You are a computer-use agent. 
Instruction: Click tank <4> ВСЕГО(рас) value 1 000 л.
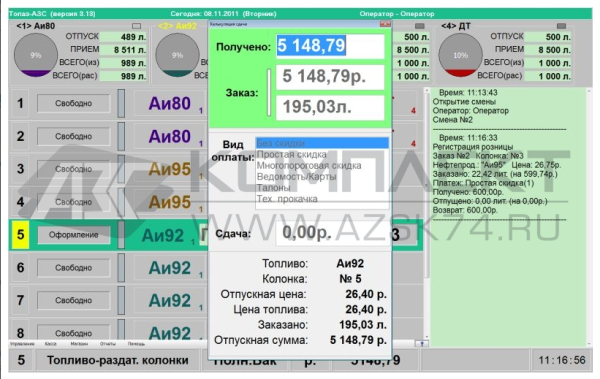(548, 76)
